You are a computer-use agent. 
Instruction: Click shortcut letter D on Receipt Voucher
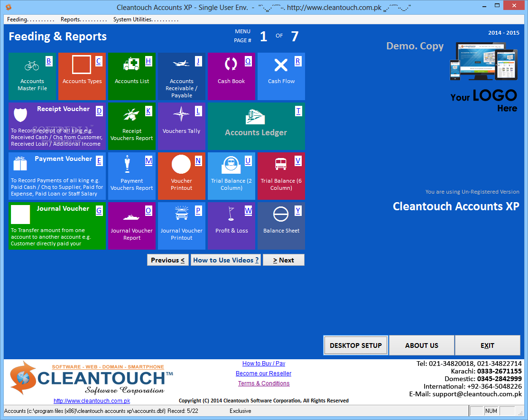click(99, 111)
